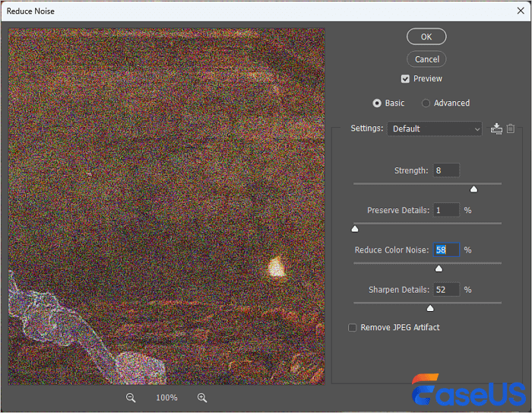This screenshot has width=532, height=413.
Task: Click the OK button
Action: tap(426, 37)
